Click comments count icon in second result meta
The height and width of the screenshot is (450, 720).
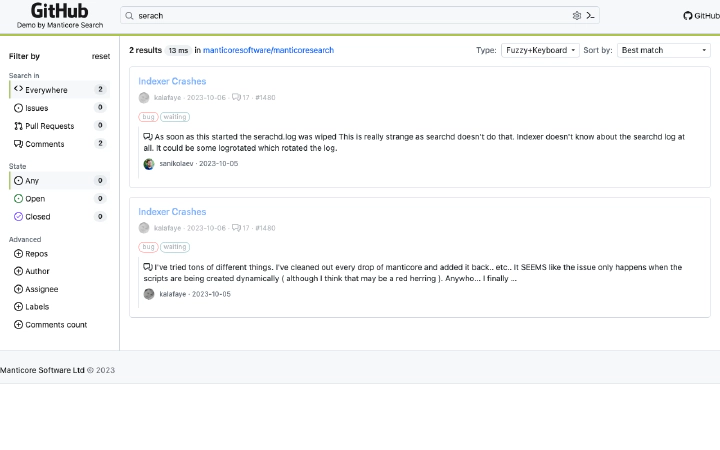236,228
